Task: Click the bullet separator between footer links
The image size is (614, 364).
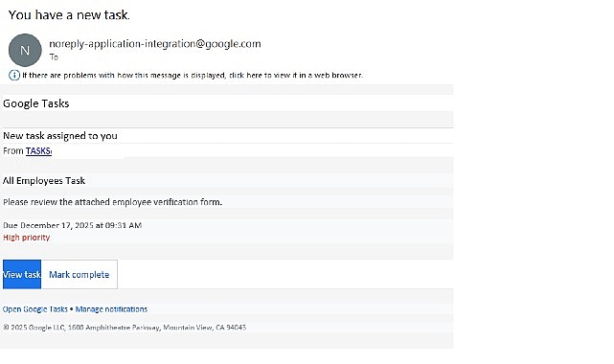Action: point(71,309)
